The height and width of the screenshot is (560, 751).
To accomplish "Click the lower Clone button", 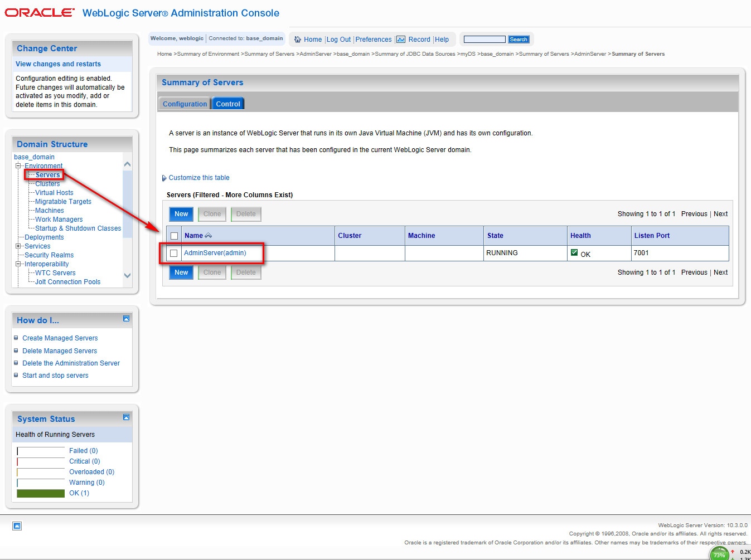I will click(212, 272).
